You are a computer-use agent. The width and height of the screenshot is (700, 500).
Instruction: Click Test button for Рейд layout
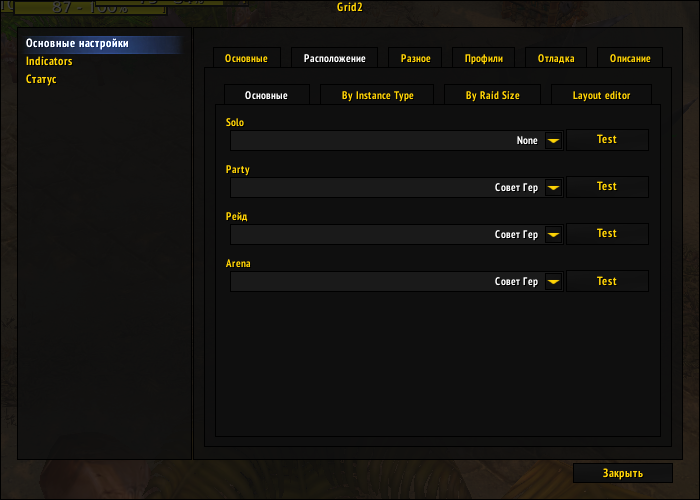[607, 233]
